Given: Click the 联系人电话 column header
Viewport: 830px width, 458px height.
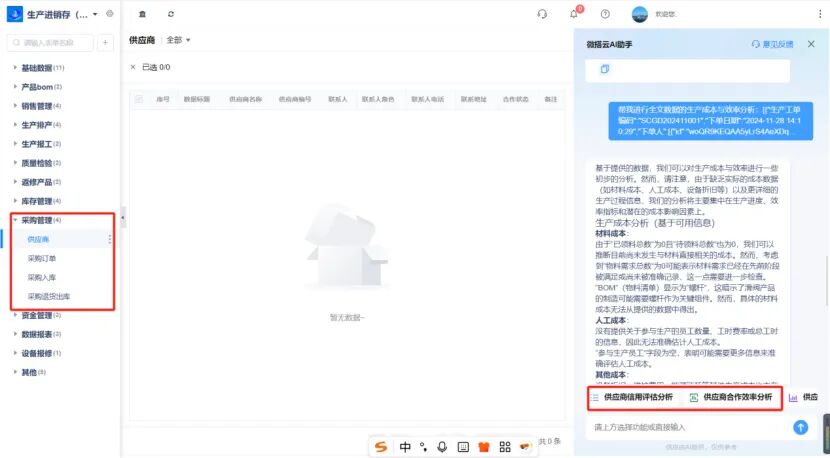Looking at the screenshot, I should (428, 99).
